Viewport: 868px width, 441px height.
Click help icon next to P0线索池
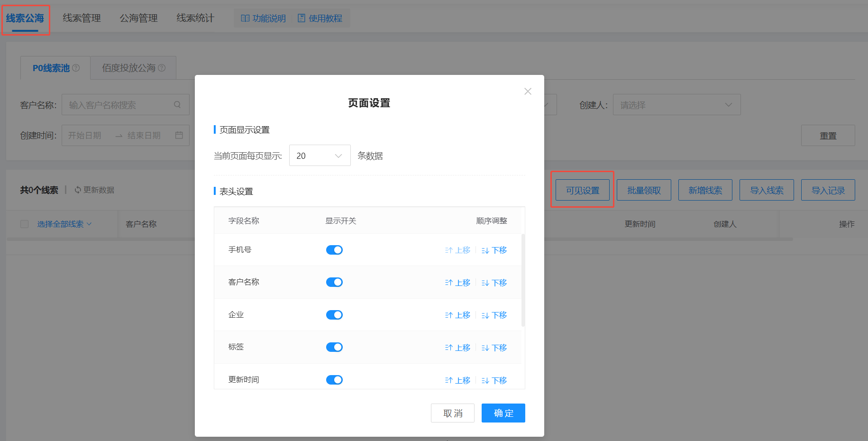coord(76,68)
